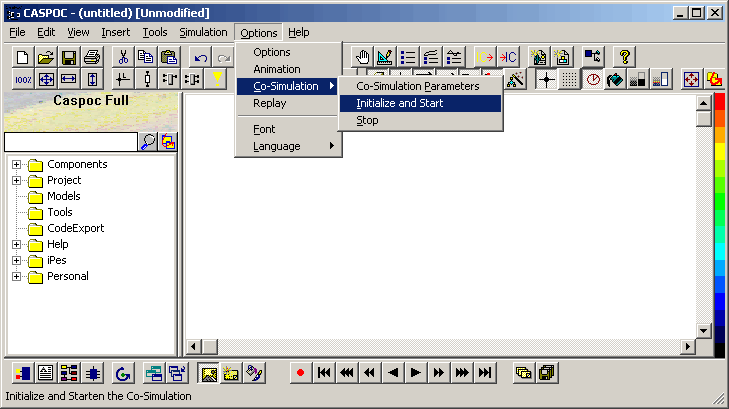Toggle the picture view button in bottom toolbar
Viewport: 729px width, 409px height.
pos(209,373)
